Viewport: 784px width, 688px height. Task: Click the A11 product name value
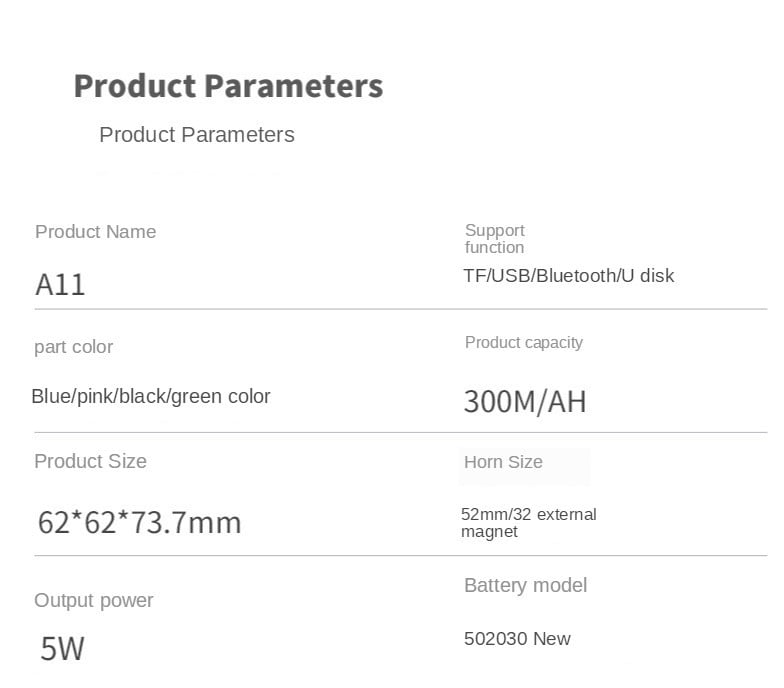point(60,285)
